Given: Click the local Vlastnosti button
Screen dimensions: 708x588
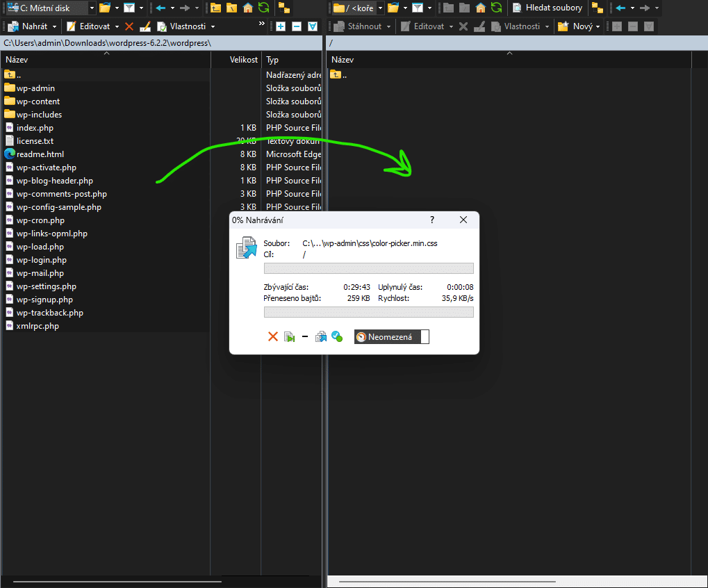Looking at the screenshot, I should [x=181, y=26].
